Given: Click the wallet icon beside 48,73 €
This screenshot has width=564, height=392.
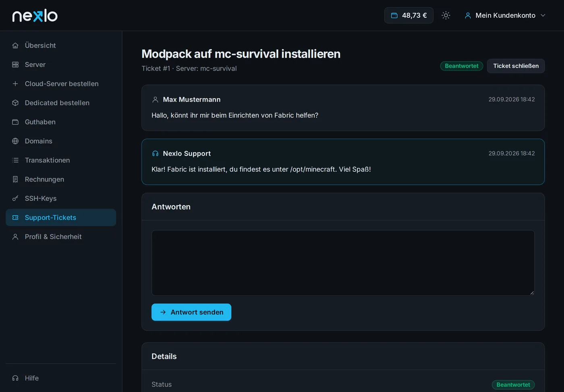Looking at the screenshot, I should click(394, 15).
